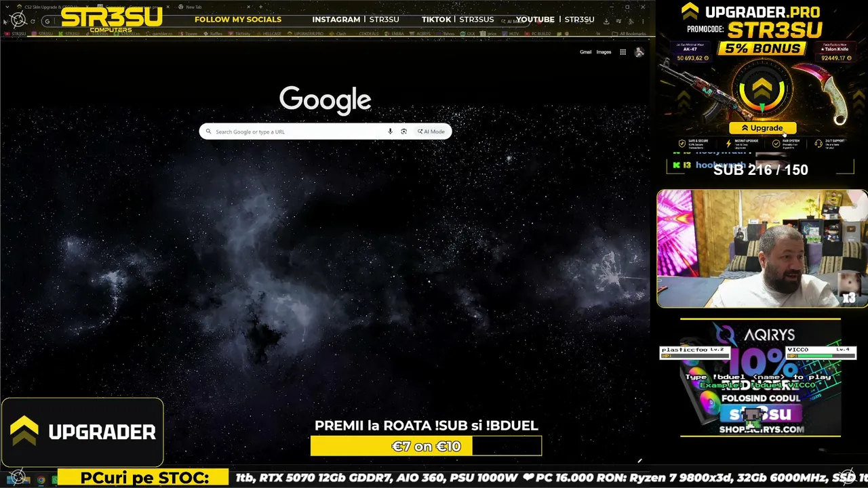Screen dimensions: 868x488
Task: Open the Clash bookmark
Action: coord(338,33)
